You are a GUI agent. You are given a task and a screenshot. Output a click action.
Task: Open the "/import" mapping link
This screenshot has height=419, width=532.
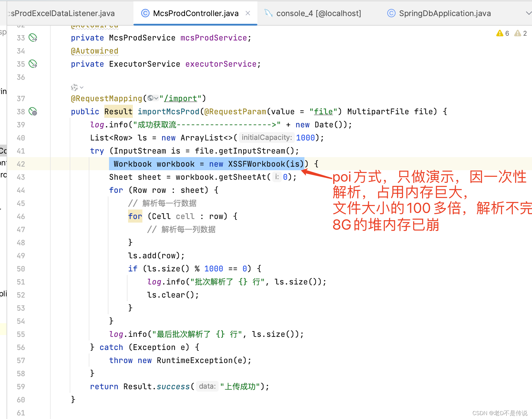[x=181, y=99]
